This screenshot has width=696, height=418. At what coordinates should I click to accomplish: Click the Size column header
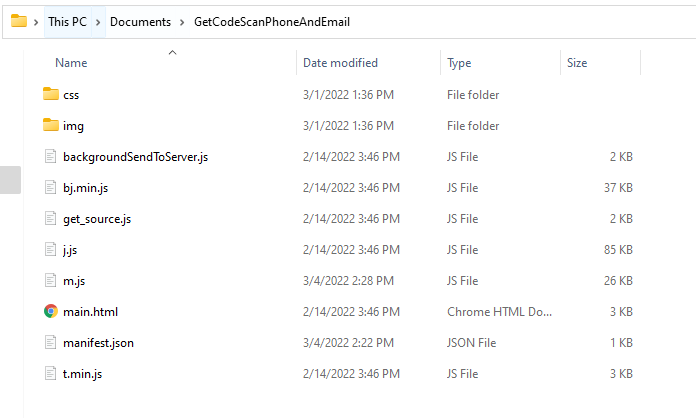pos(577,63)
